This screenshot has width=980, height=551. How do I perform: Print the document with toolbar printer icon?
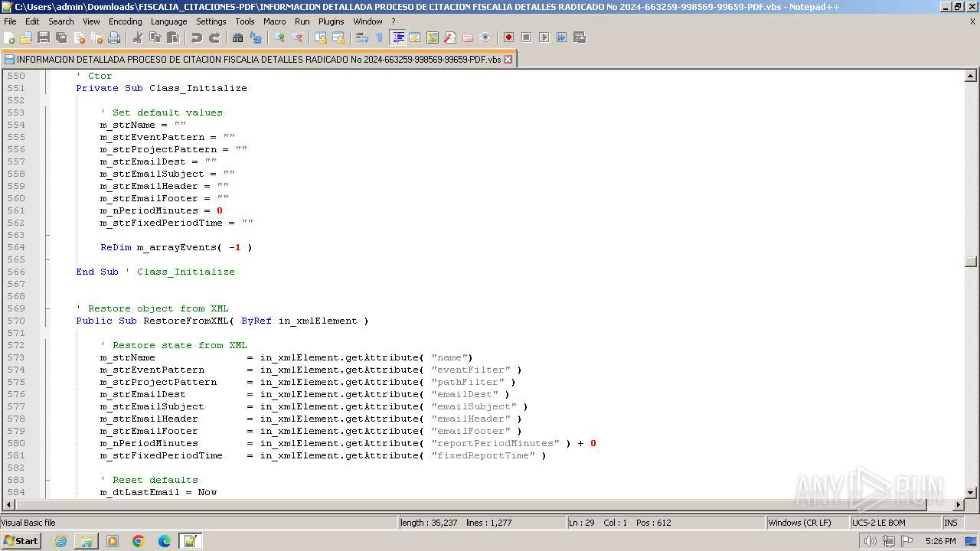pos(114,37)
